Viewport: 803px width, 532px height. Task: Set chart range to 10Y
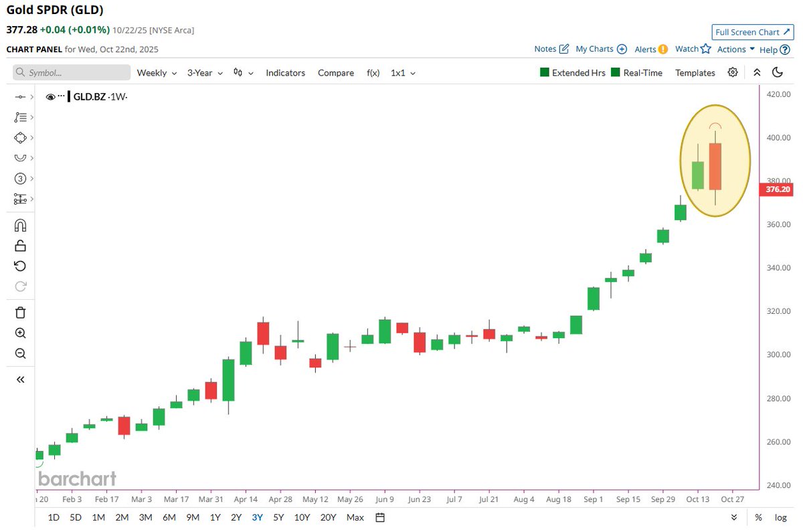[302, 517]
